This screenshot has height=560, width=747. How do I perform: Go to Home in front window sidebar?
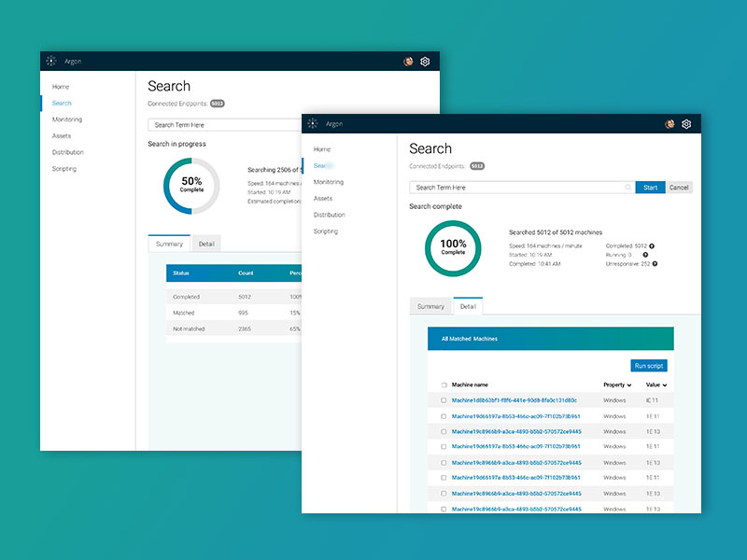click(x=322, y=149)
